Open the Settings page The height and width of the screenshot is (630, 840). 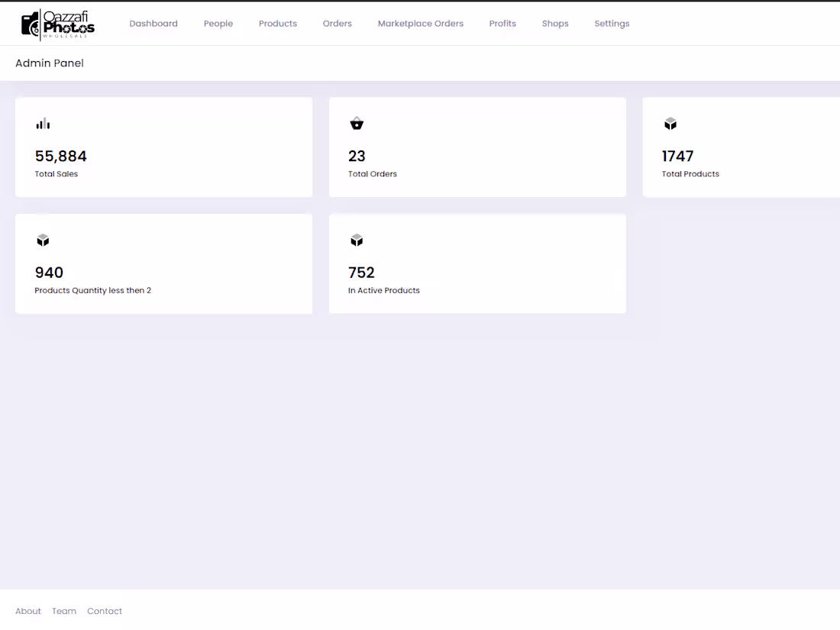click(x=612, y=23)
